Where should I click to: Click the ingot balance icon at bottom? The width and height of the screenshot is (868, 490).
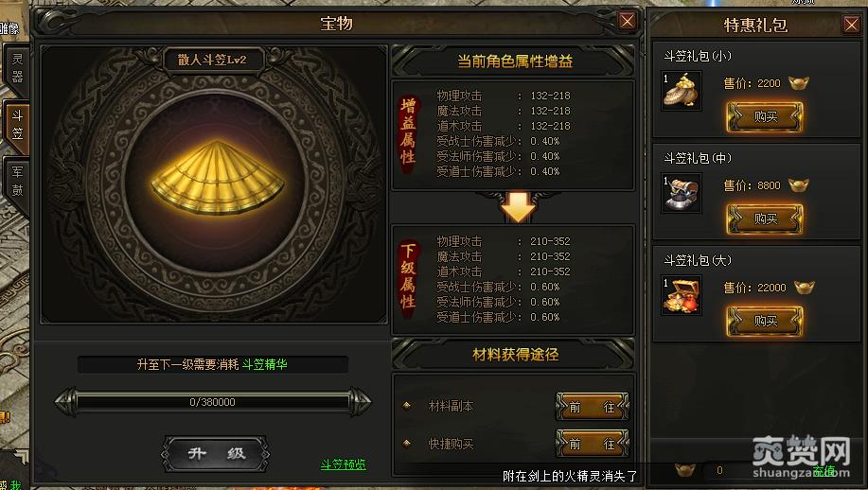[685, 470]
